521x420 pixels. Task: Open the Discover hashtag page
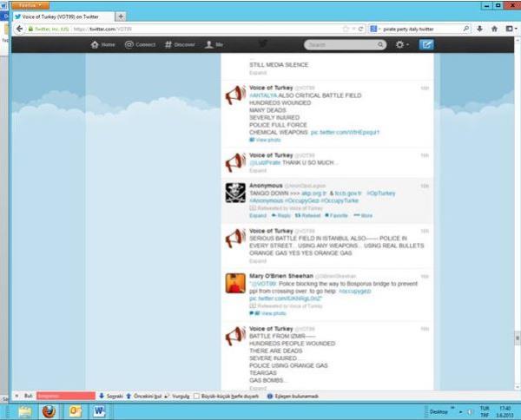point(179,44)
